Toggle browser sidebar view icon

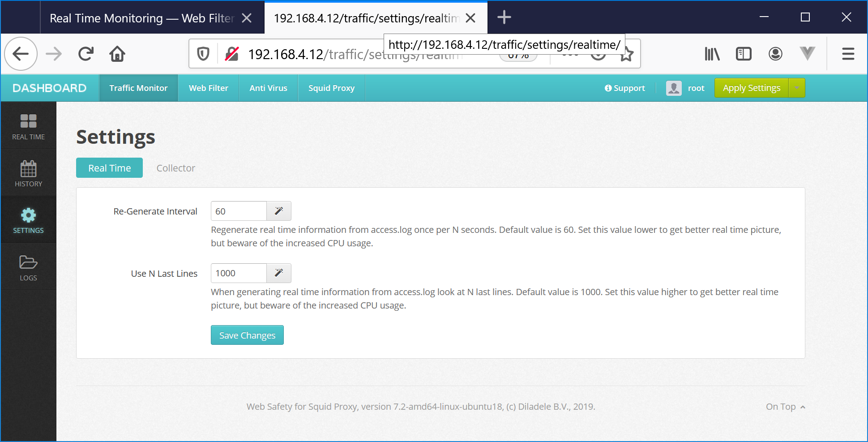[x=744, y=54]
